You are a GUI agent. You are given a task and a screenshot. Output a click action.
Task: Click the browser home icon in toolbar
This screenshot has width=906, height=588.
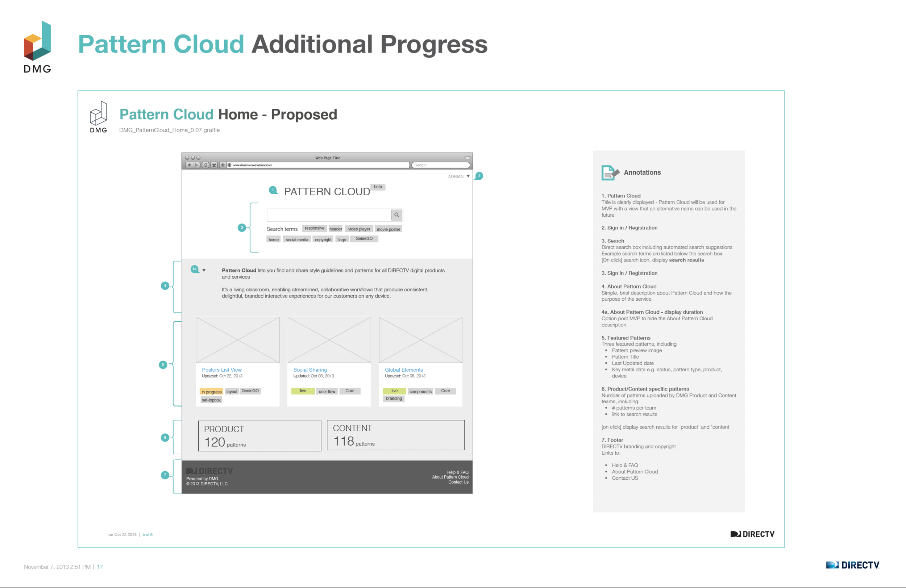coord(205,165)
